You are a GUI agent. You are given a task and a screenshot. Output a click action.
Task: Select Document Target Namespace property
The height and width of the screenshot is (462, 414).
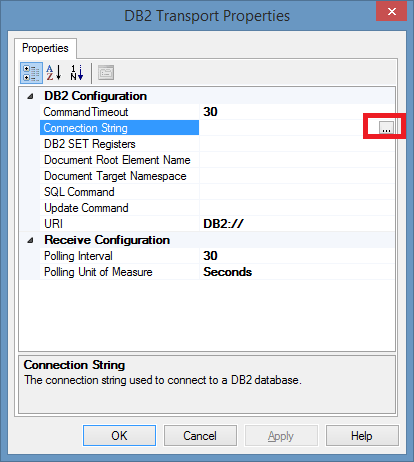coord(119,176)
